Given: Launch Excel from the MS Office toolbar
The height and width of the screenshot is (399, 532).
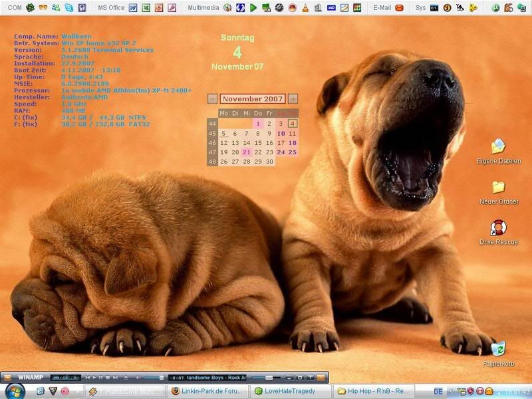Looking at the screenshot, I should tap(146, 8).
